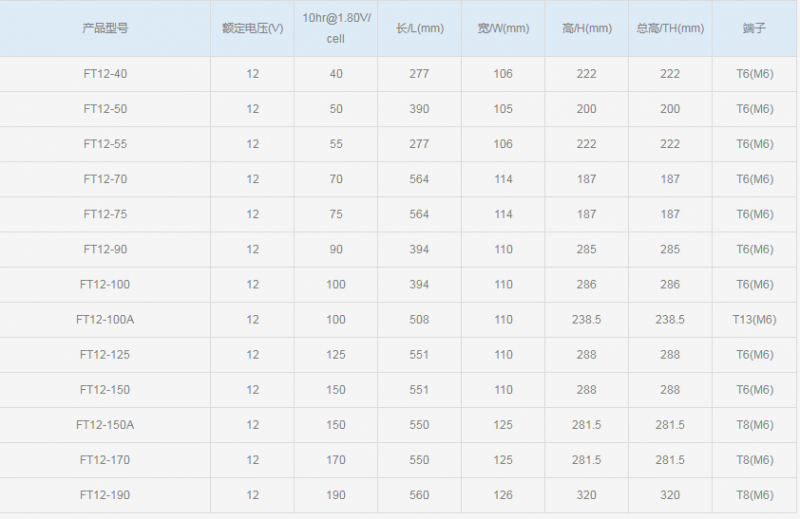Viewport: 800px width, 519px height.
Task: Click the 总高/TH(mm) column header
Action: pos(670,28)
